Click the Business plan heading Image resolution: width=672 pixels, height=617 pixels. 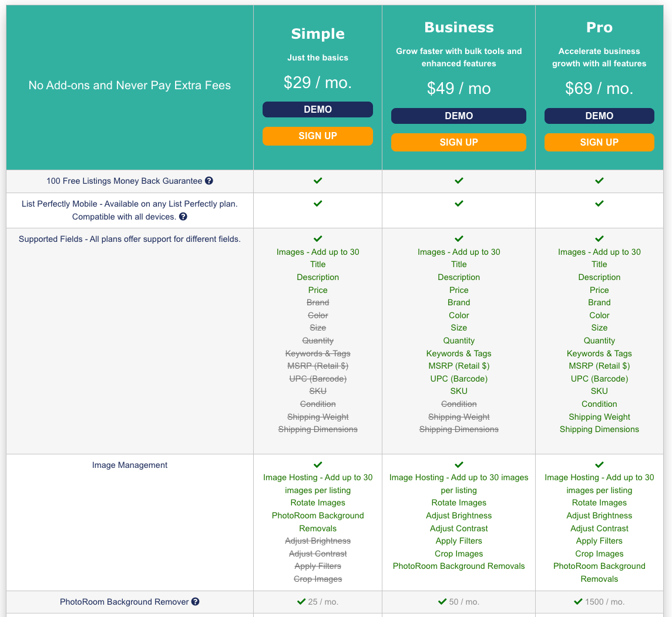[x=459, y=28]
